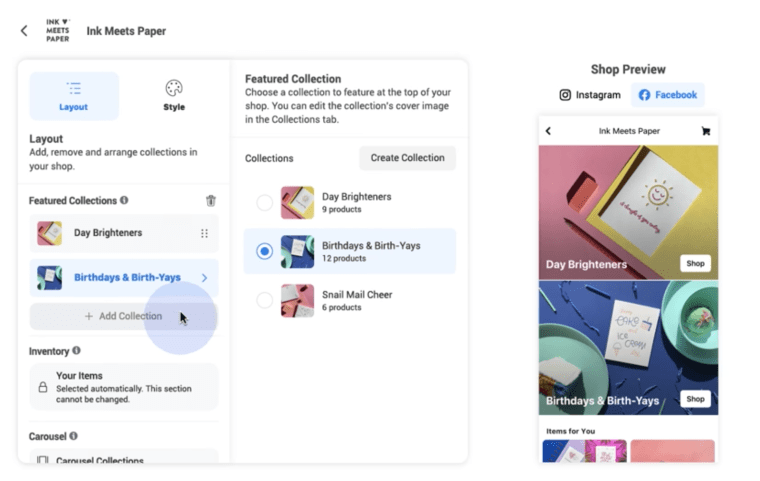Select the Facebook preview tab
760x481 pixels.
tap(668, 95)
